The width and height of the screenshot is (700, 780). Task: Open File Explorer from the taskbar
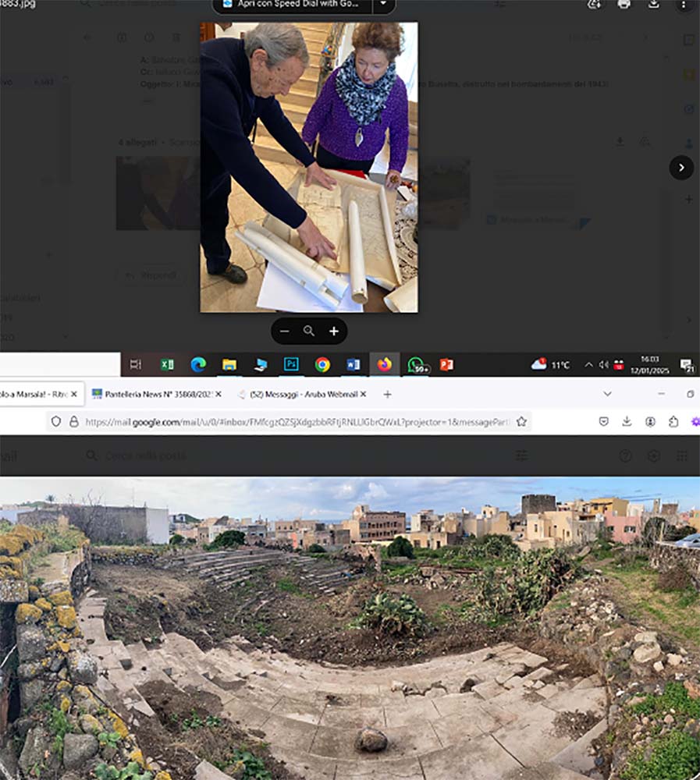(x=229, y=364)
